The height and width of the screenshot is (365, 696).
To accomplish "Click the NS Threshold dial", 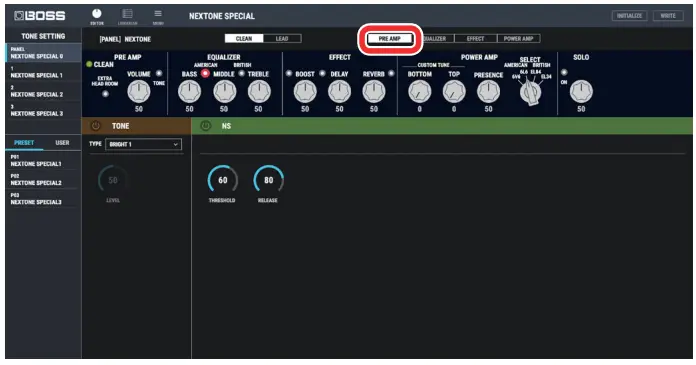I will pyautogui.click(x=222, y=180).
